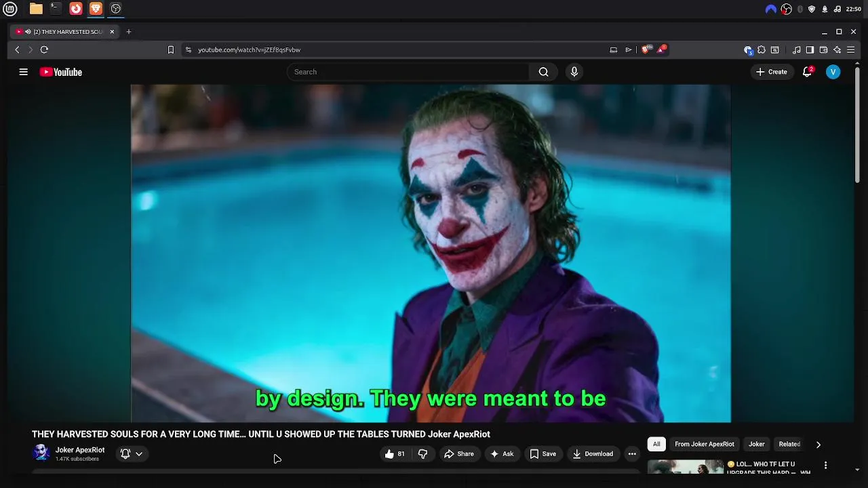Open Linux Mint start menu
This screenshot has height=488, width=868.
click(10, 9)
